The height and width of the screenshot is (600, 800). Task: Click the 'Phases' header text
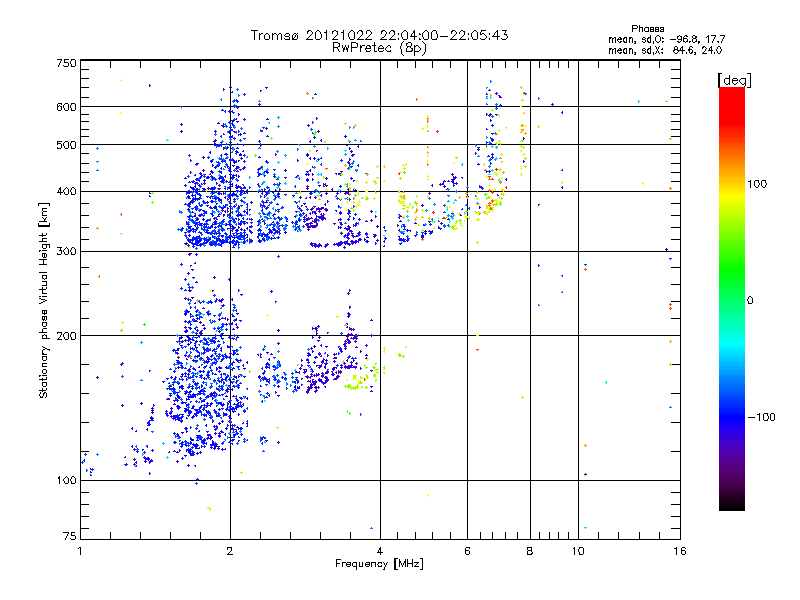(647, 29)
